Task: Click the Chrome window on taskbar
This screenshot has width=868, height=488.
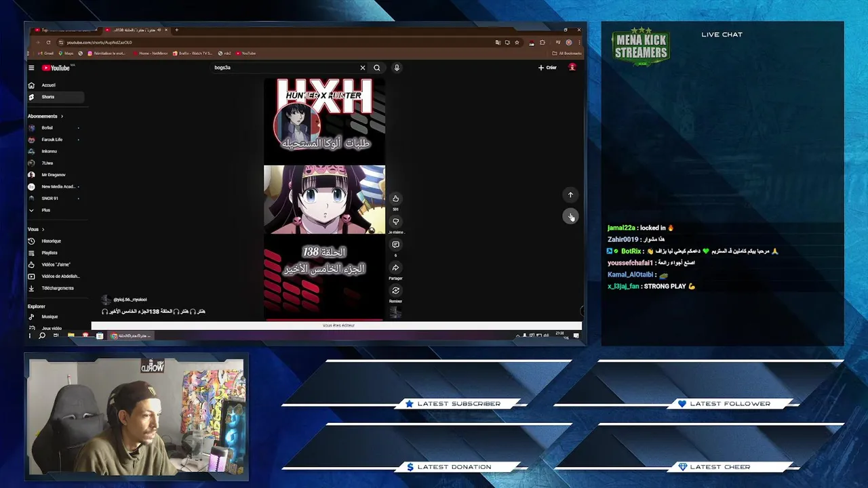Action: pos(131,335)
